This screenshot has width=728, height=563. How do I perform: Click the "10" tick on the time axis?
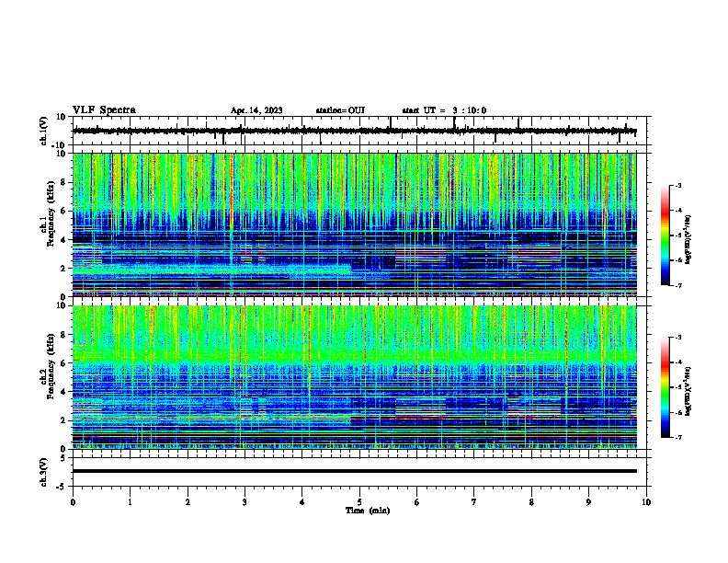click(x=646, y=502)
